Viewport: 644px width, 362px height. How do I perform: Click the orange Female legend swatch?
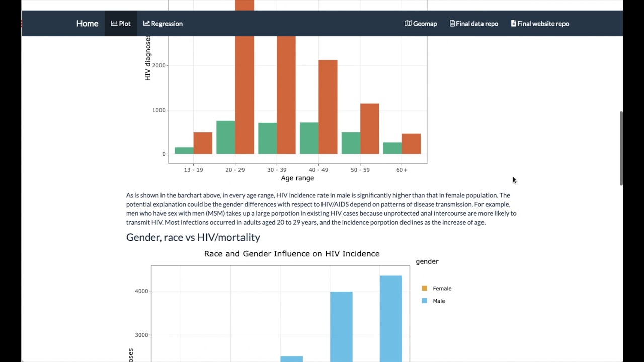(424, 289)
